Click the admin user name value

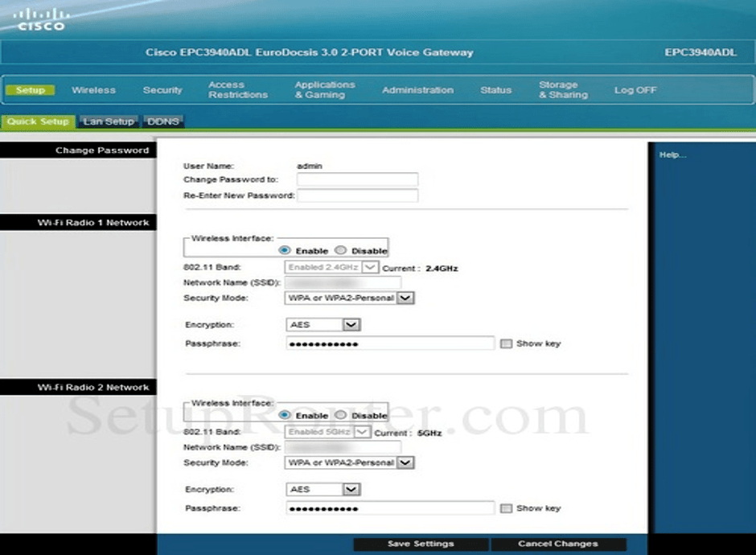click(x=310, y=166)
